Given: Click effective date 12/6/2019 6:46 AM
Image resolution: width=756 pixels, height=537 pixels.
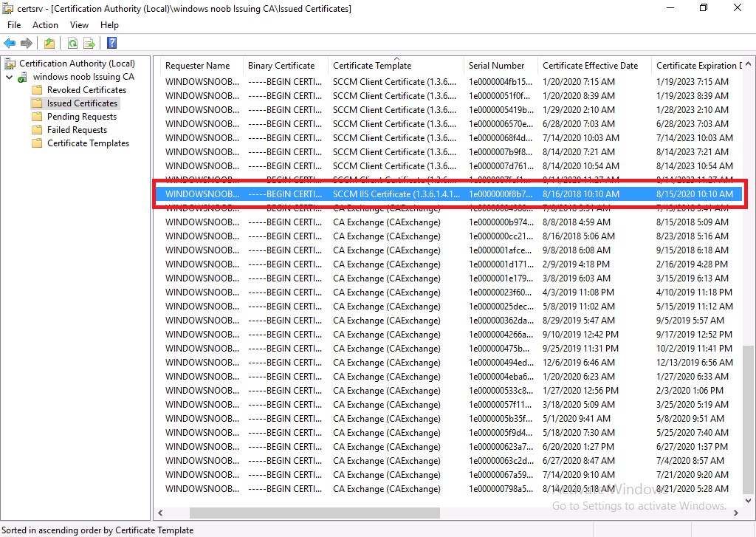Looking at the screenshot, I should click(579, 363).
